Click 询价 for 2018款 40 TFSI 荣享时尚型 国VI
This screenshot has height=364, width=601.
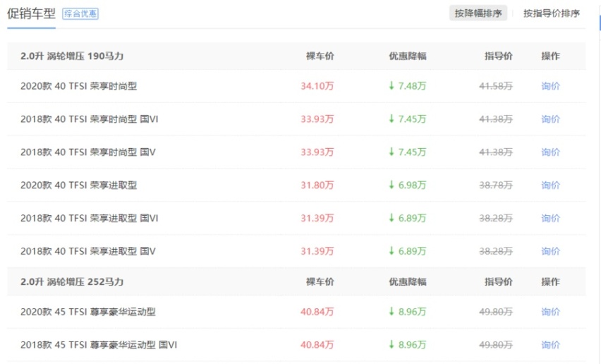coord(550,119)
